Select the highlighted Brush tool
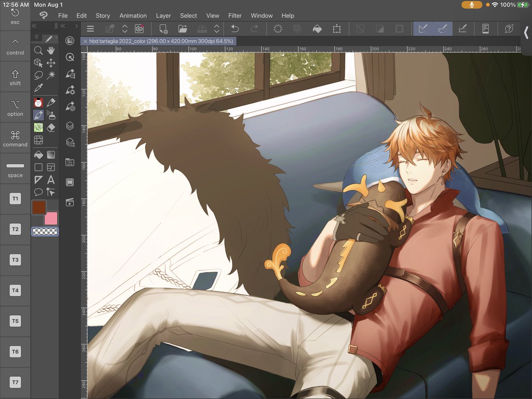 point(39,115)
